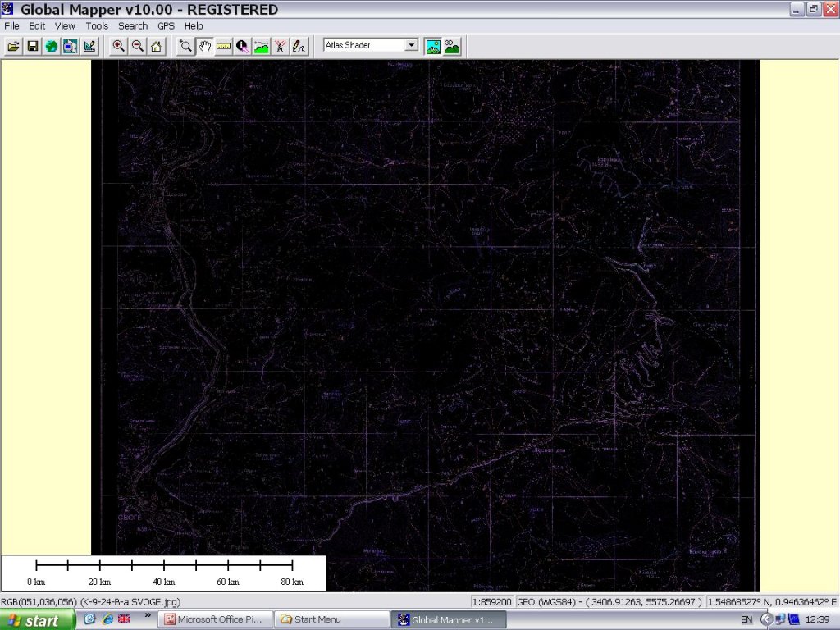This screenshot has height=630, width=840.
Task: Open the 3D view button
Action: (x=451, y=46)
